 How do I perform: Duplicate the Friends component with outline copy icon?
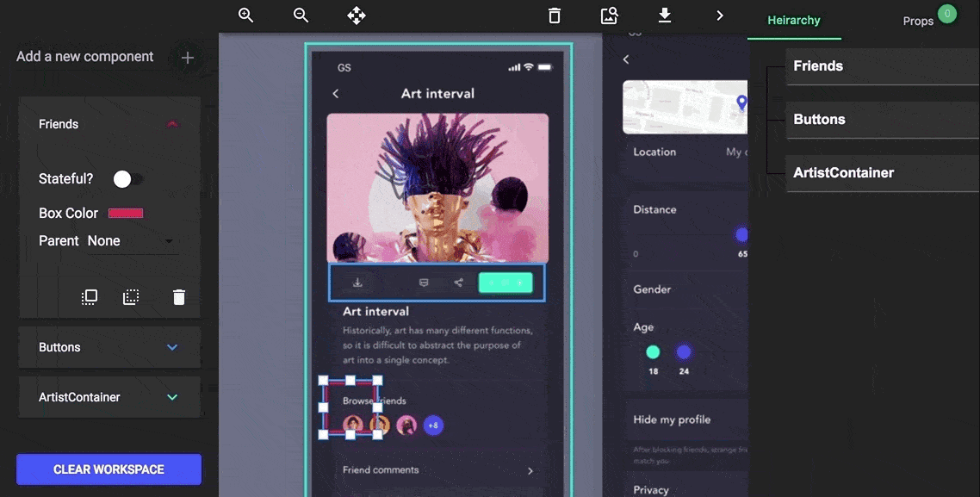[89, 296]
